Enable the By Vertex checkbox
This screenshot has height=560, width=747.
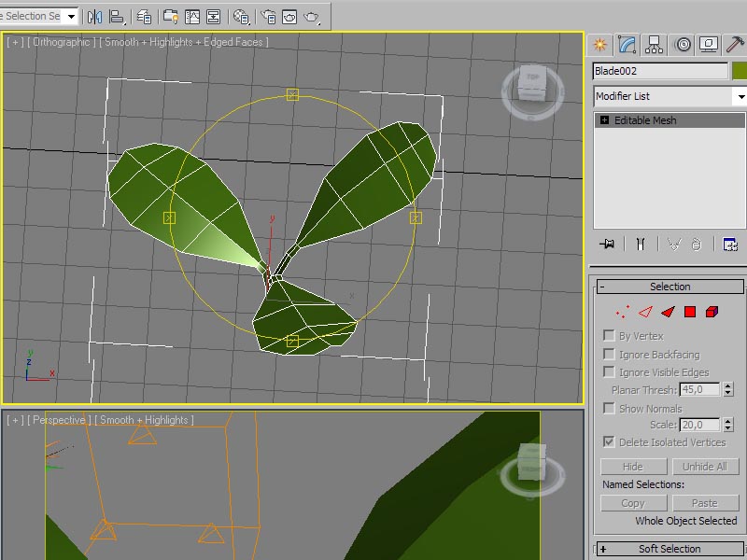(x=610, y=336)
